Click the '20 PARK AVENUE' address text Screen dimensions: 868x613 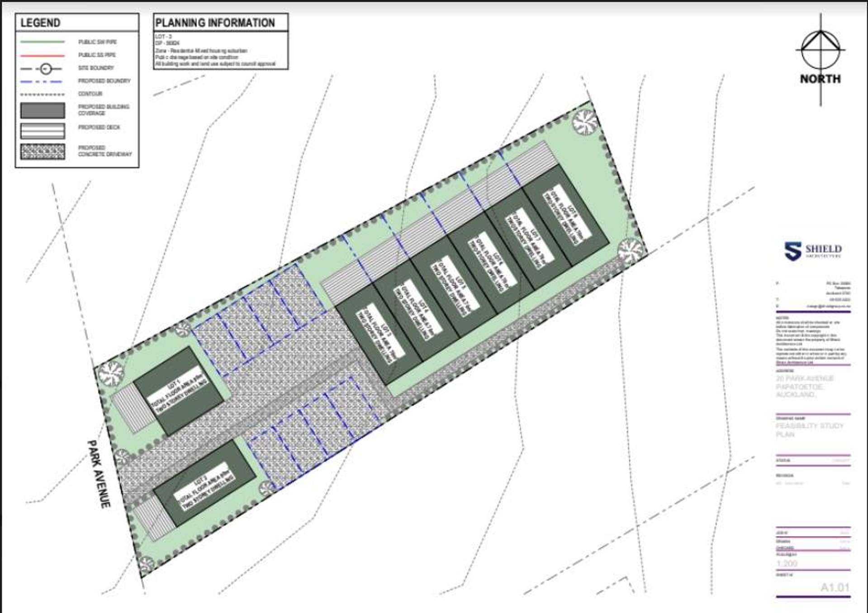coord(805,378)
